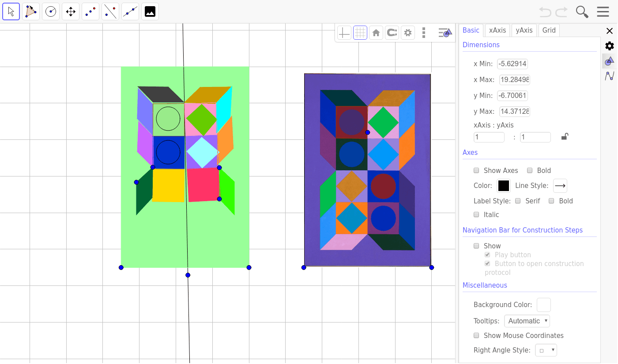Click the y Max input field
This screenshot has height=364, width=618.
(x=515, y=112)
